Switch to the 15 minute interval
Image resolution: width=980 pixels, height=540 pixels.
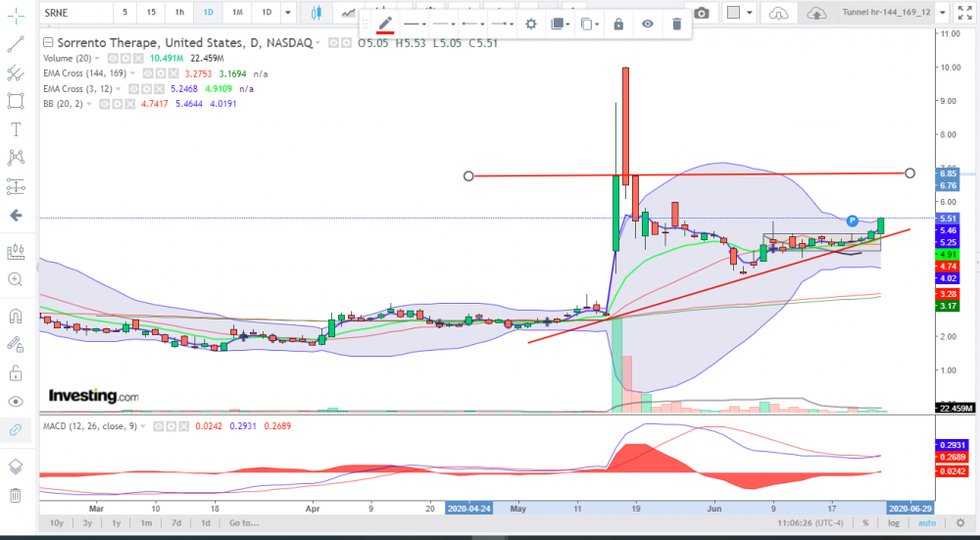151,13
